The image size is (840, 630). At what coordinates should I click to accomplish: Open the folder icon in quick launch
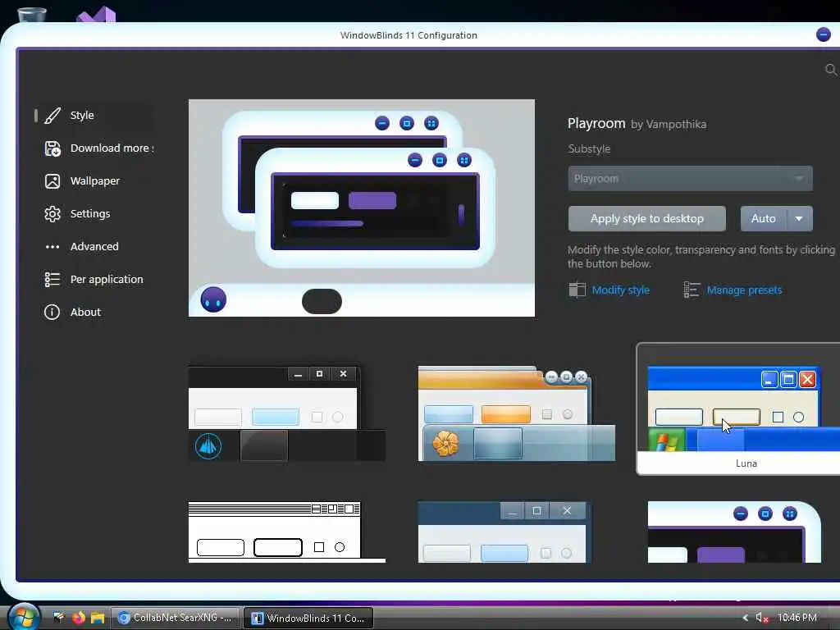click(x=98, y=618)
